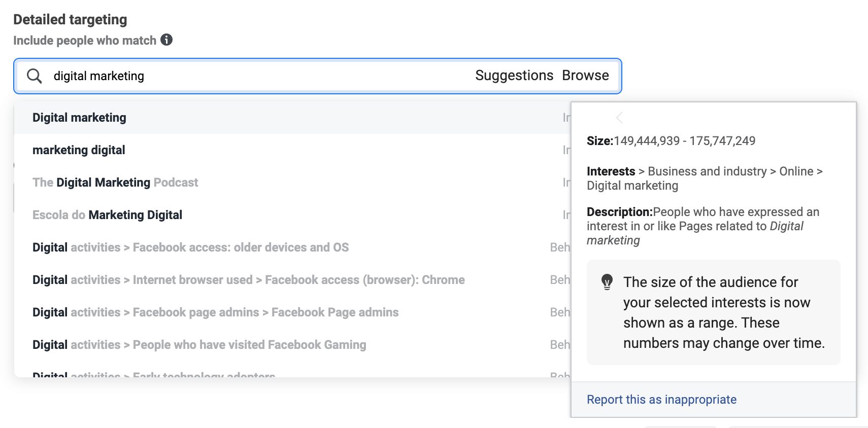Click Report this as inappropriate link
This screenshot has width=868, height=428.
point(661,400)
